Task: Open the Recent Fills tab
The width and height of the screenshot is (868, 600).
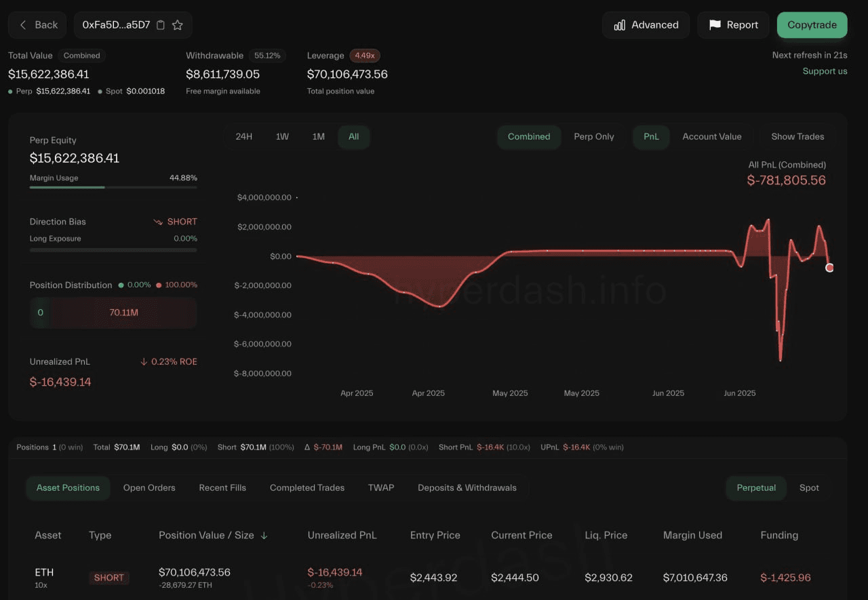Action: coord(222,487)
